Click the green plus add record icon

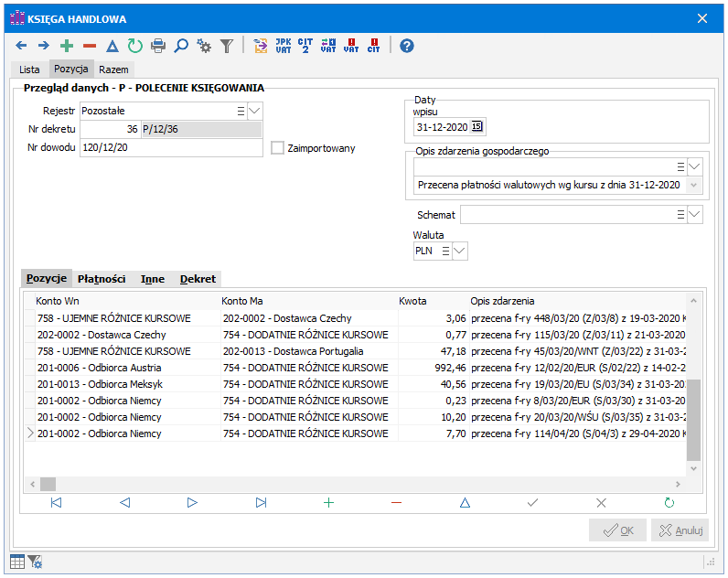tap(66, 45)
